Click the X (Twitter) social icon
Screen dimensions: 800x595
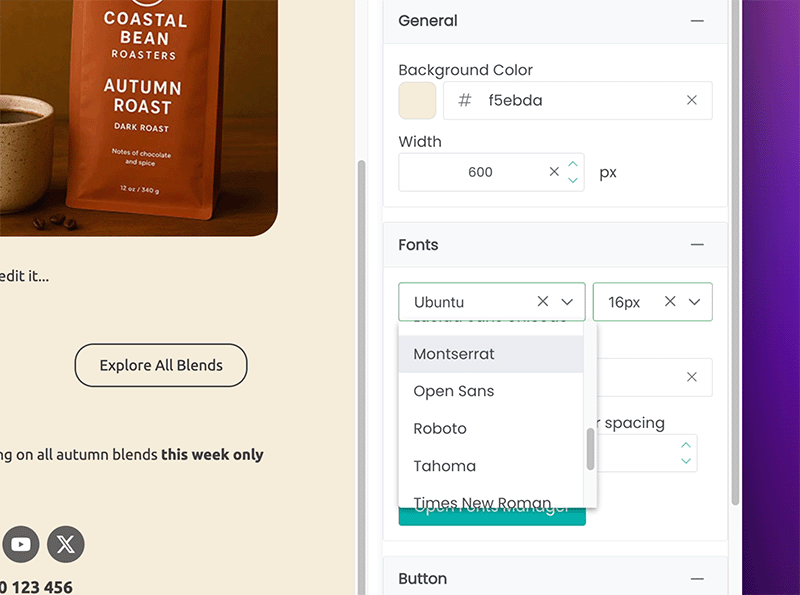click(66, 545)
